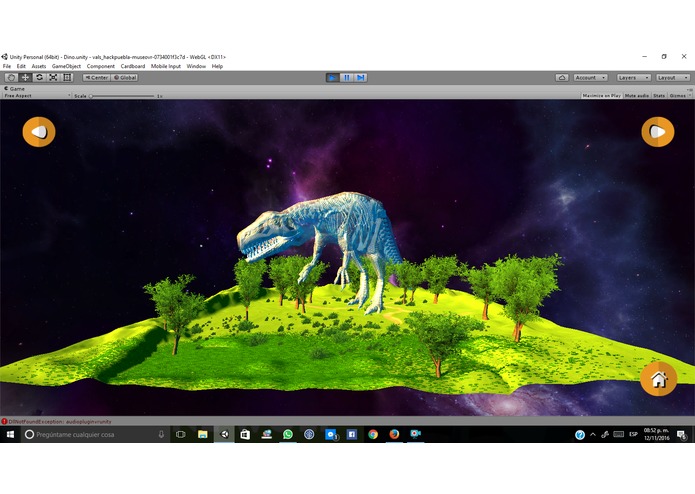
Task: Toggle Center pivot mode button
Action: (96, 78)
